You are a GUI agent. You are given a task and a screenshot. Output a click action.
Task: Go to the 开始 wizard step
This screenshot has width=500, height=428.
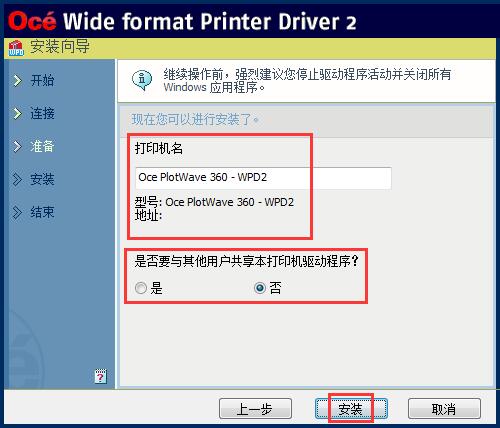coord(42,80)
